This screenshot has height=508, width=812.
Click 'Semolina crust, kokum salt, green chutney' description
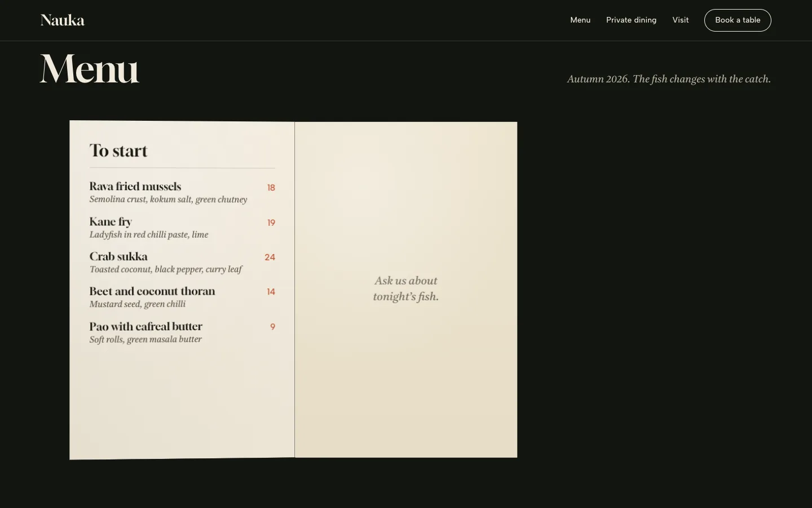[x=168, y=199]
